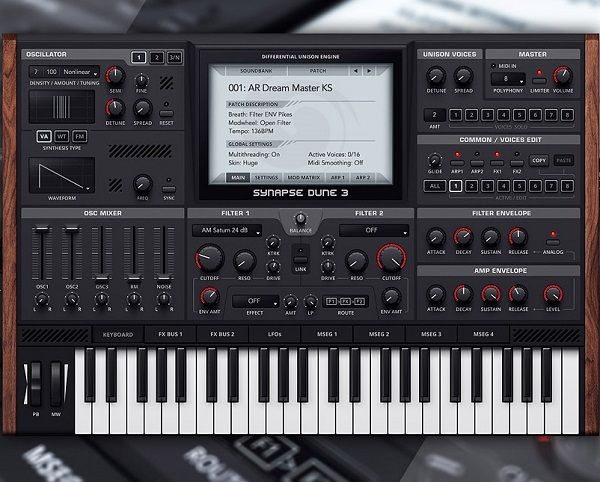600x482 pixels.
Task: Select oscillator 2 button
Action: coord(156,58)
